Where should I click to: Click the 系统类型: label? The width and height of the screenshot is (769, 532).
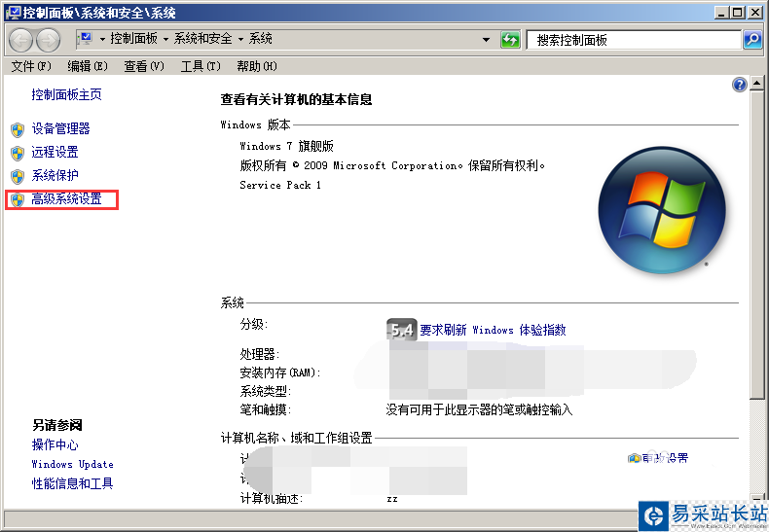point(266,391)
